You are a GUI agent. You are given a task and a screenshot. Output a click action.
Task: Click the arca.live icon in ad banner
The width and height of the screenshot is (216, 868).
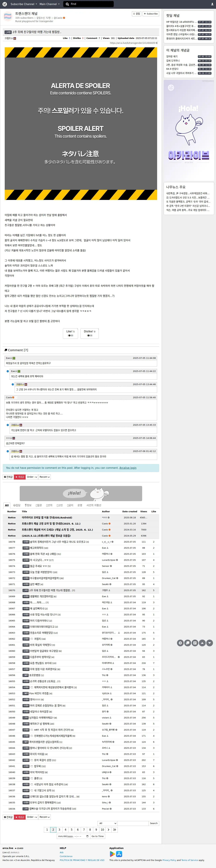tap(171, 88)
